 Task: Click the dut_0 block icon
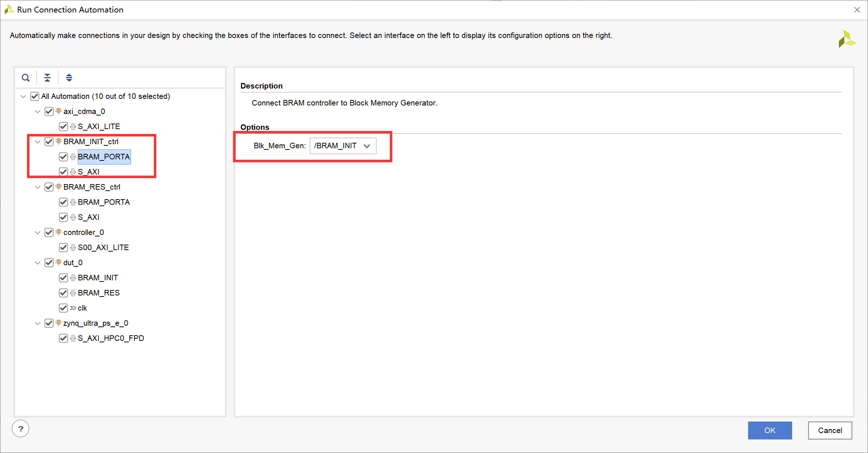(59, 262)
